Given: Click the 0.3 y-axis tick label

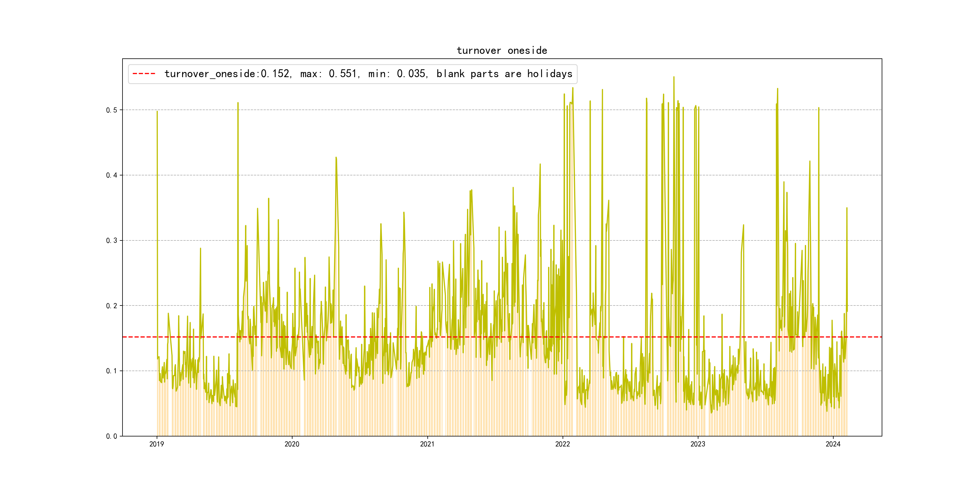Looking at the screenshot, I should click(x=112, y=240).
